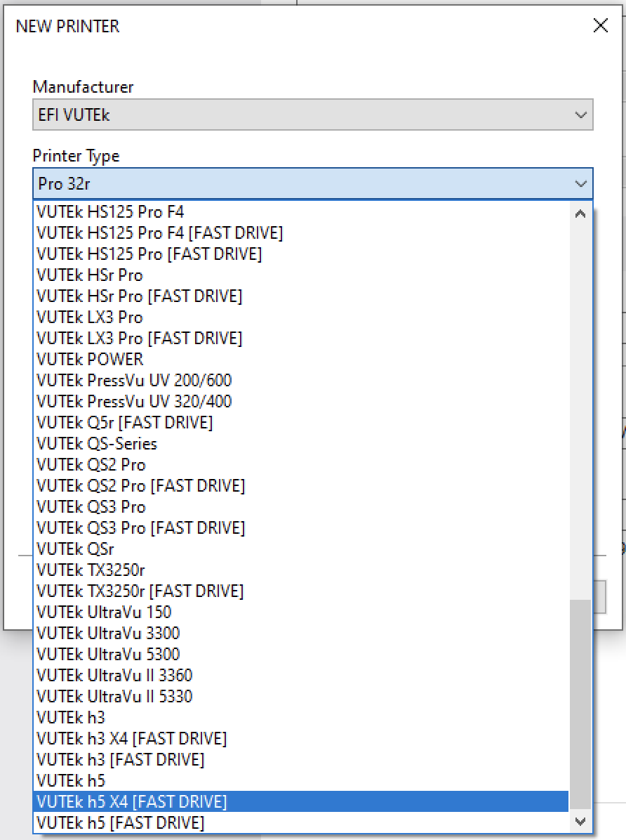Choose VUTEk Q5r [FAST DRIVE]
Image resolution: width=626 pixels, height=840 pixels.
(x=302, y=423)
